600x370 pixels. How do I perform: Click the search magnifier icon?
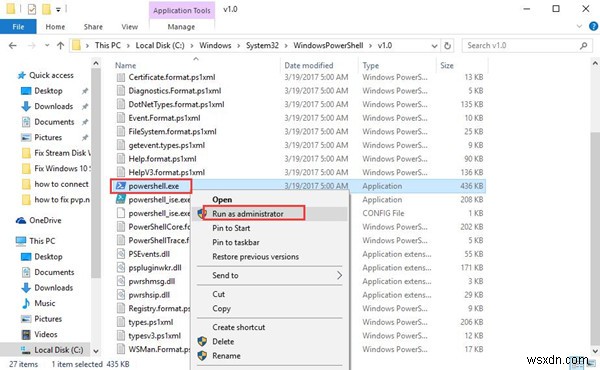click(x=583, y=46)
